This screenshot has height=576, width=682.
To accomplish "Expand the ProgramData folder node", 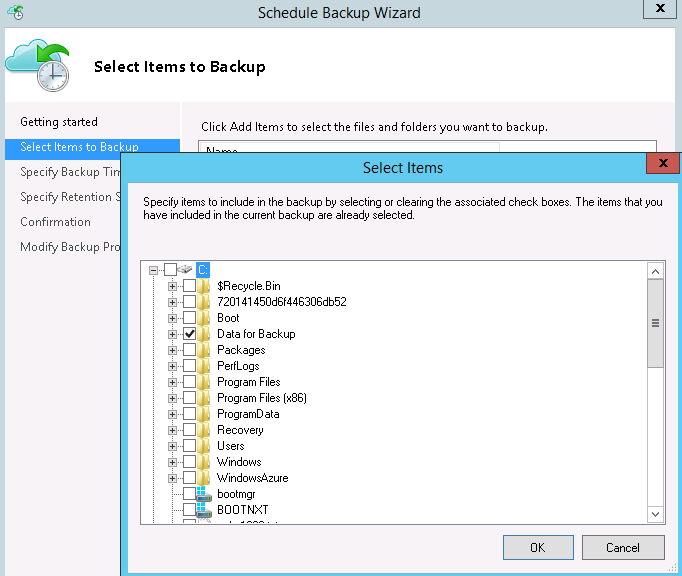I will [172, 415].
